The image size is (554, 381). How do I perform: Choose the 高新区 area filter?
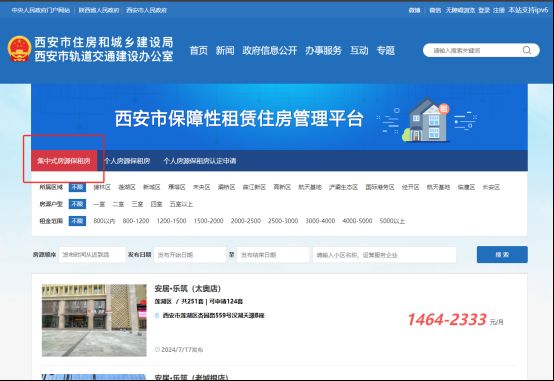pos(282,187)
